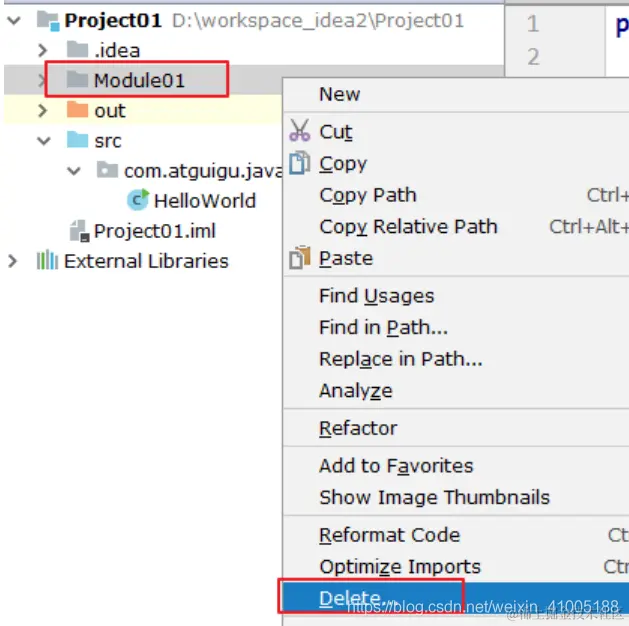Click line number 2 in gutter

point(534,57)
